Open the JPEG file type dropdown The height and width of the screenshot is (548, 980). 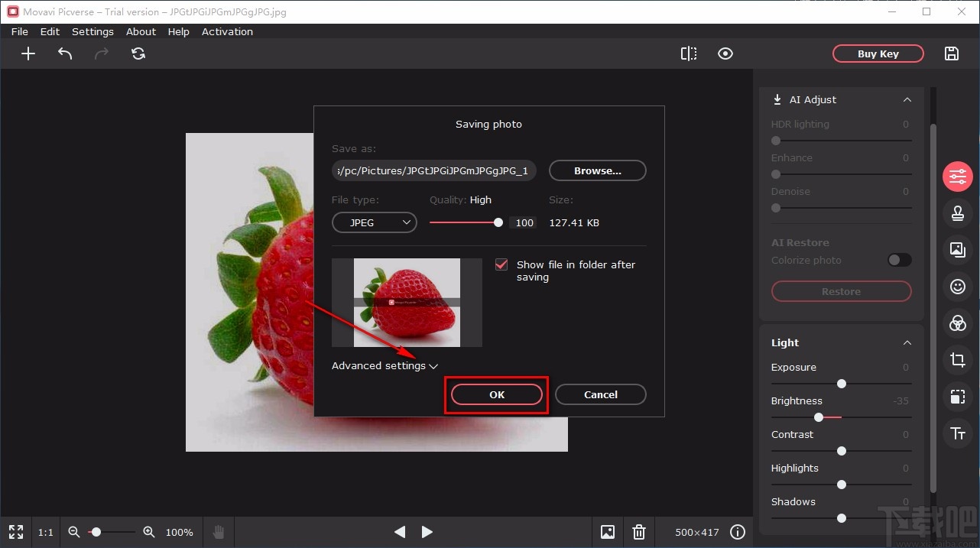pyautogui.click(x=375, y=223)
